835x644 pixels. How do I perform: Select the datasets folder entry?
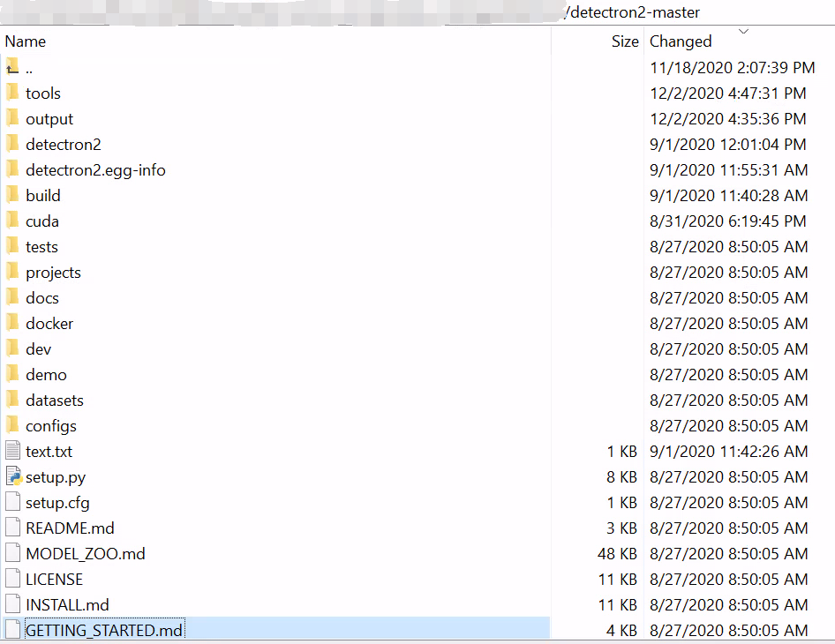point(54,401)
